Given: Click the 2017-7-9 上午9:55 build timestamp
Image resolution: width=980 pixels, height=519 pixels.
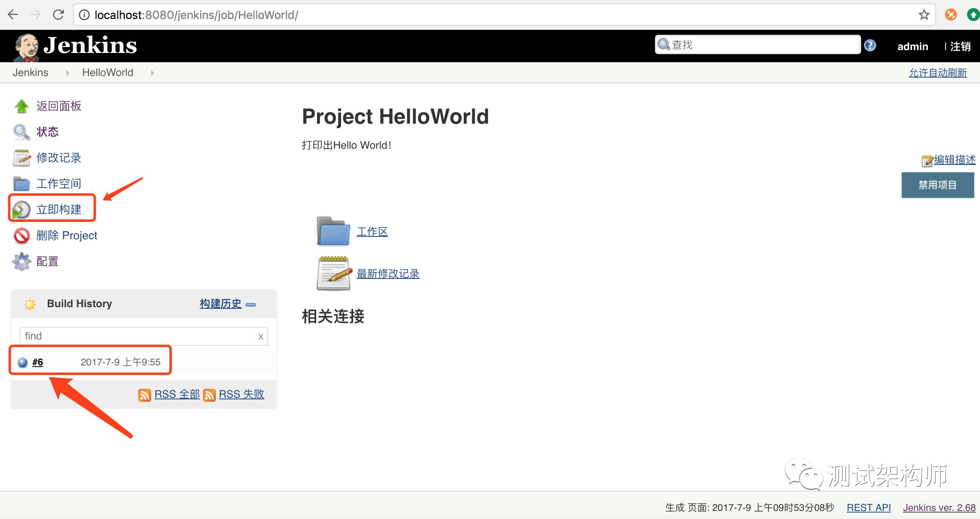Looking at the screenshot, I should pos(120,362).
